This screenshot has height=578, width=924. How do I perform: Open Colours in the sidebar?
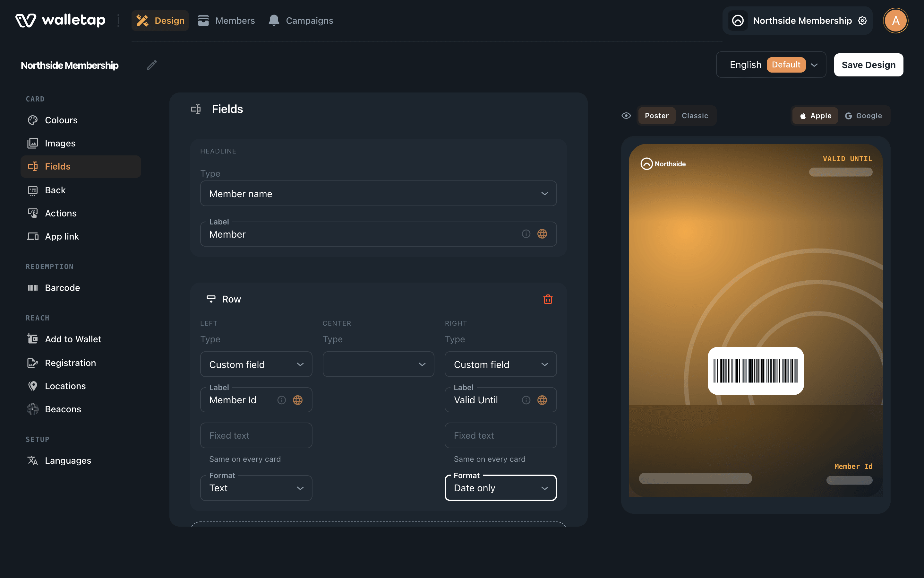(81, 120)
